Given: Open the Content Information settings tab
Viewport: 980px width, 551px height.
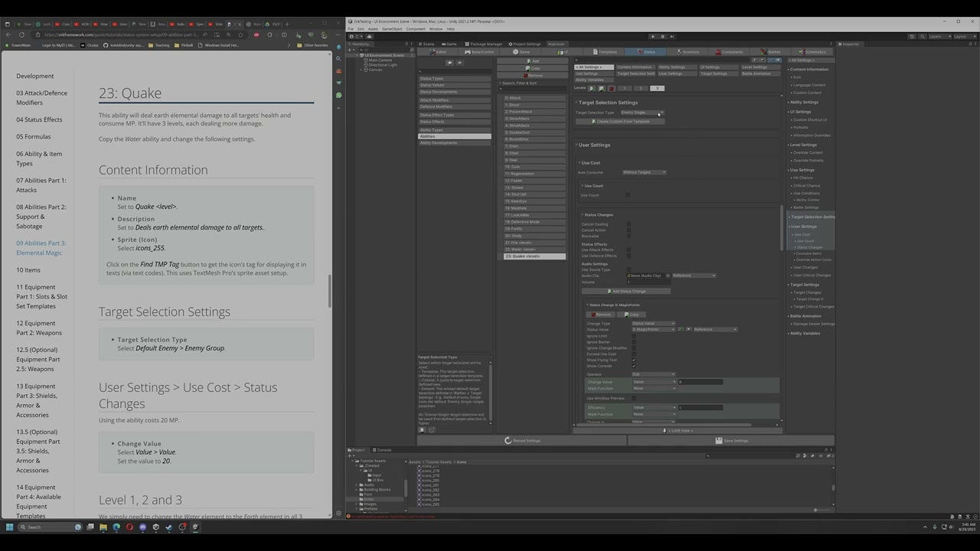Looking at the screenshot, I should 635,67.
